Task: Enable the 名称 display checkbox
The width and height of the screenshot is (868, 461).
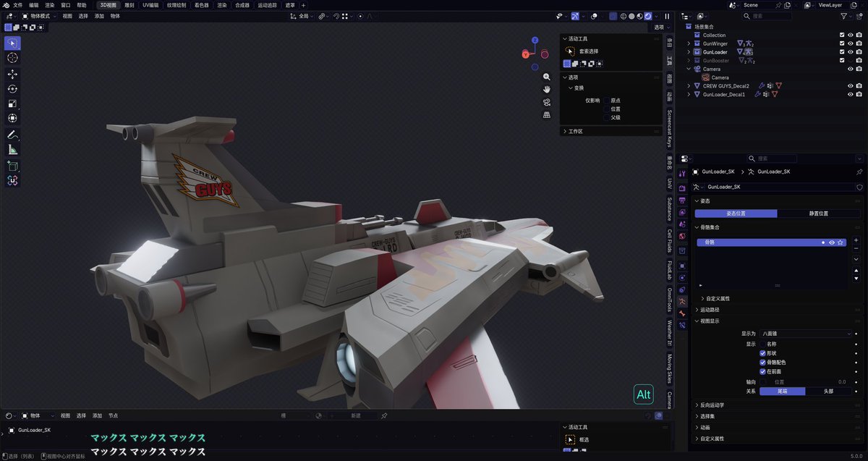Action: click(x=762, y=344)
